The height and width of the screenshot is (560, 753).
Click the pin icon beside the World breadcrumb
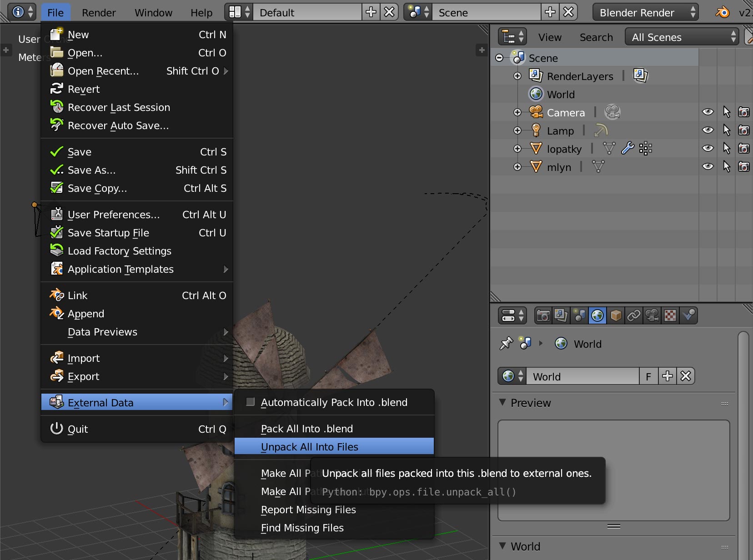pyautogui.click(x=506, y=344)
